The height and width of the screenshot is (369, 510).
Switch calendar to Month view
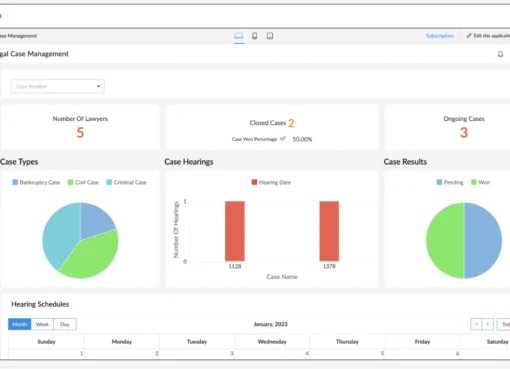20,324
